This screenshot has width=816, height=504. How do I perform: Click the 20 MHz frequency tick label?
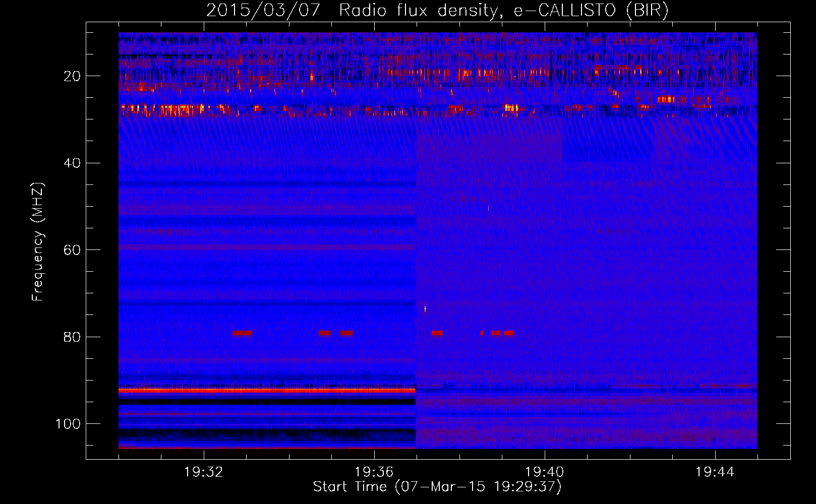pyautogui.click(x=72, y=76)
